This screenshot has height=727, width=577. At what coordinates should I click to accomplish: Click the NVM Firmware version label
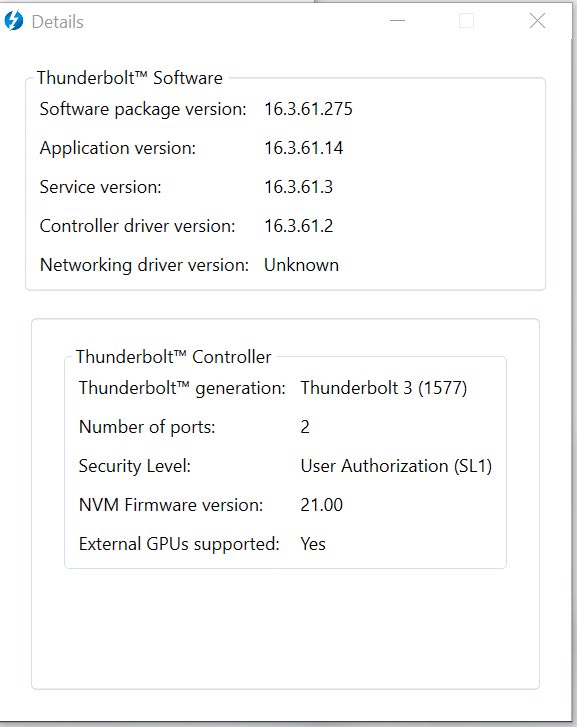tap(171, 505)
